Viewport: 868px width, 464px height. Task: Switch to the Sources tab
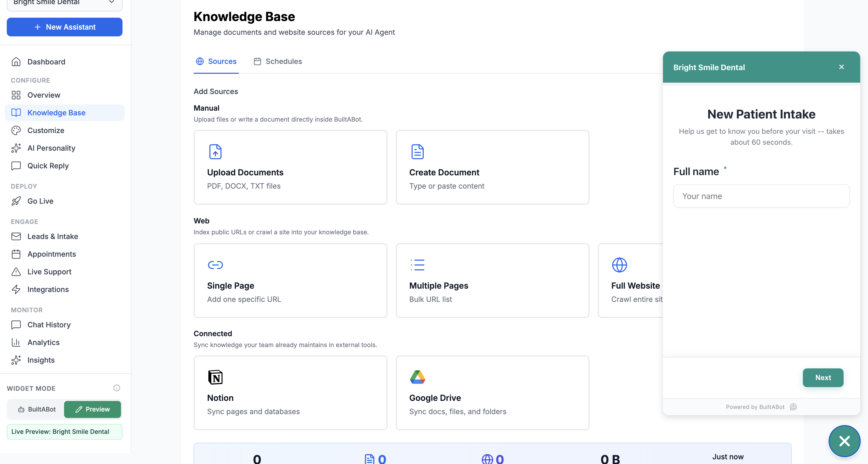click(216, 61)
